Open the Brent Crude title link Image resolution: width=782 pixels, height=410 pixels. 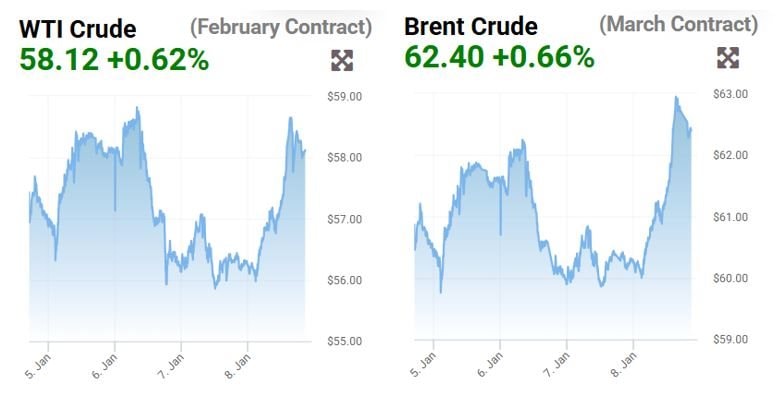[470, 26]
